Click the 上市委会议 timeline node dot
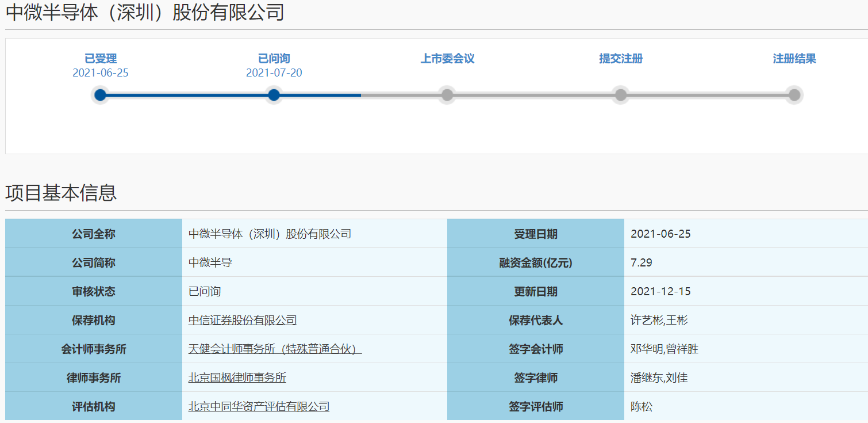The height and width of the screenshot is (423, 868). coord(447,95)
